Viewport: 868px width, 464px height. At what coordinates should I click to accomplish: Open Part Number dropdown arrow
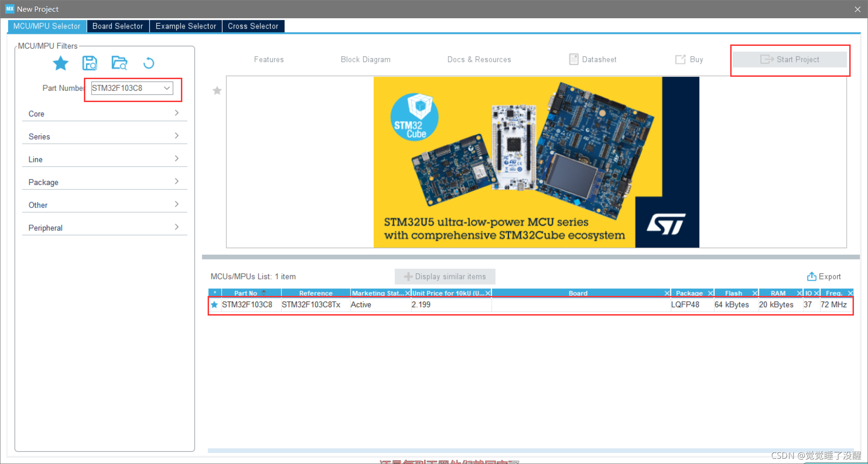tap(167, 88)
